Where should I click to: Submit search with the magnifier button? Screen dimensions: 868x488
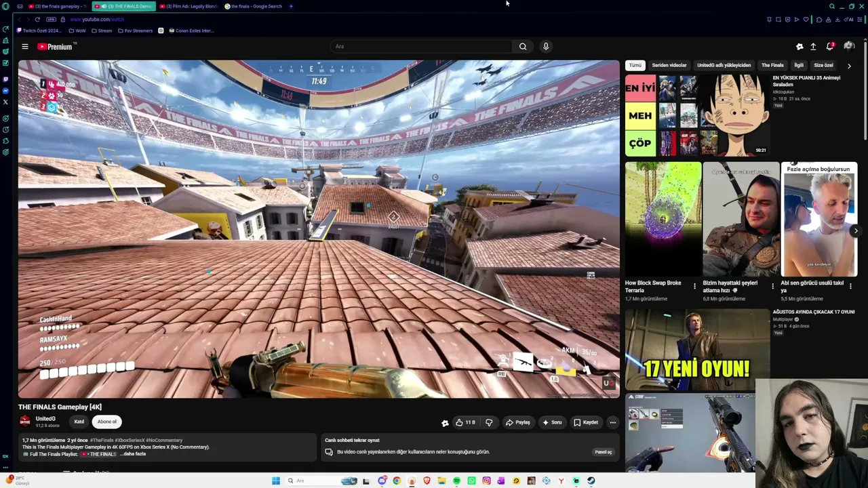point(523,47)
